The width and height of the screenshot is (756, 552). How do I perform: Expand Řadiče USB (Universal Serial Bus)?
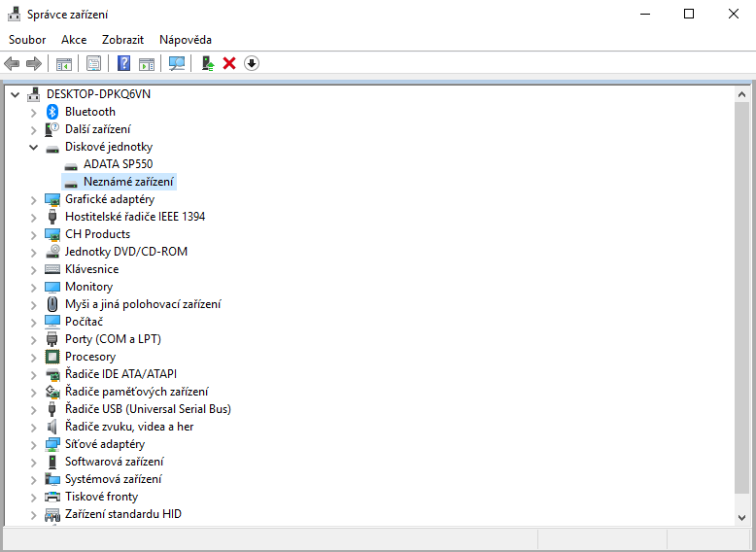(33, 410)
